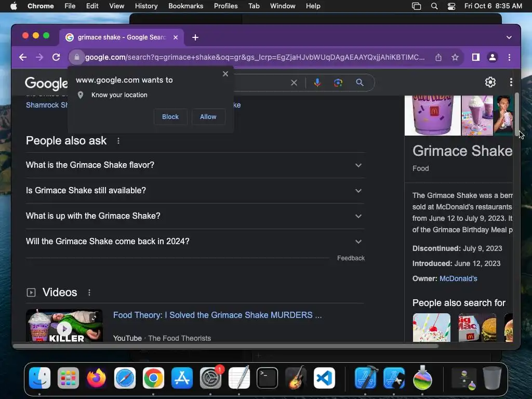The width and height of the screenshot is (532, 399).
Task: Open the Big Mac thumbnail
Action: (477, 327)
